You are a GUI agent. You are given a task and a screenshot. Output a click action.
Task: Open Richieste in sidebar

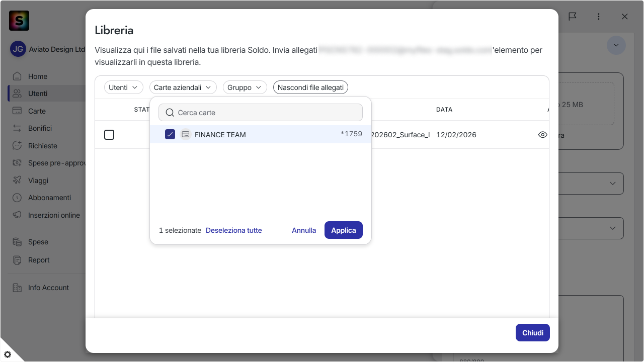pyautogui.click(x=43, y=146)
